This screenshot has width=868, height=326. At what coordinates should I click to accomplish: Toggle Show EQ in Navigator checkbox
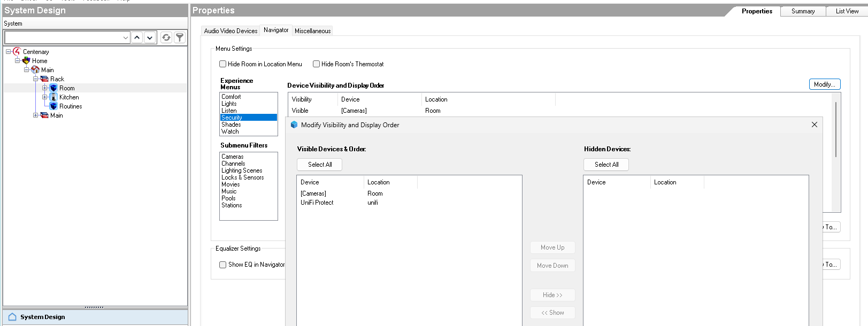[223, 265]
